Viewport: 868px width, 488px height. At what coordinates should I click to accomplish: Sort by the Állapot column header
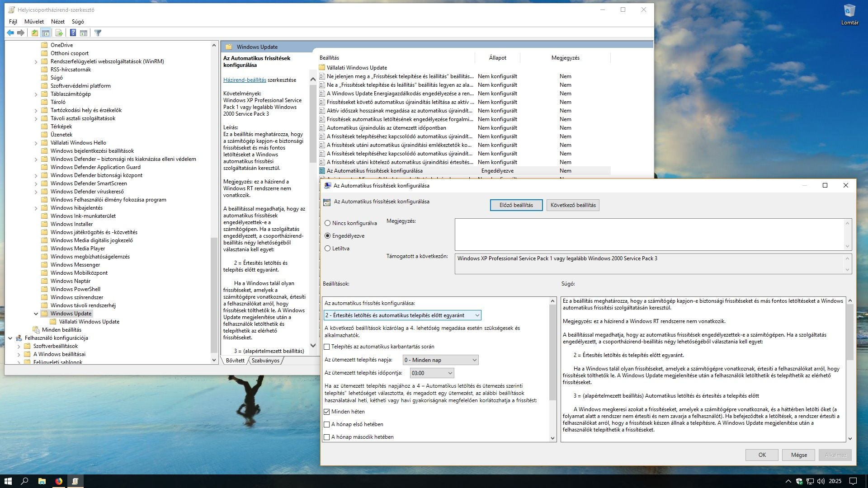pyautogui.click(x=497, y=58)
